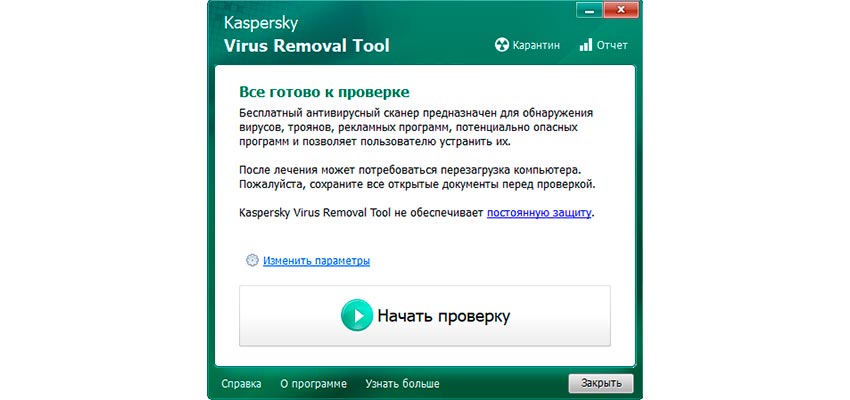Click Изменить параметры link
850x400 pixels.
pos(317,261)
